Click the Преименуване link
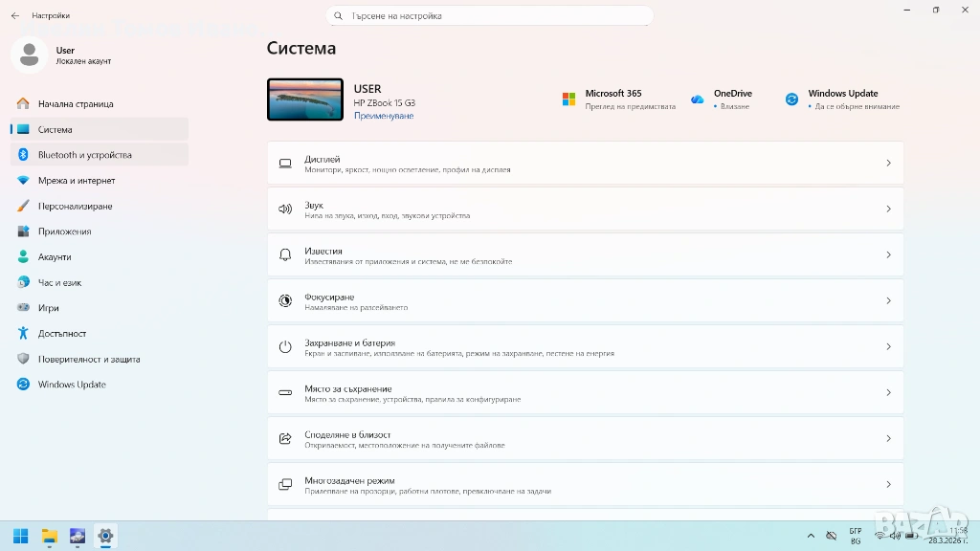Viewport: 980px width, 551px height. click(x=384, y=116)
